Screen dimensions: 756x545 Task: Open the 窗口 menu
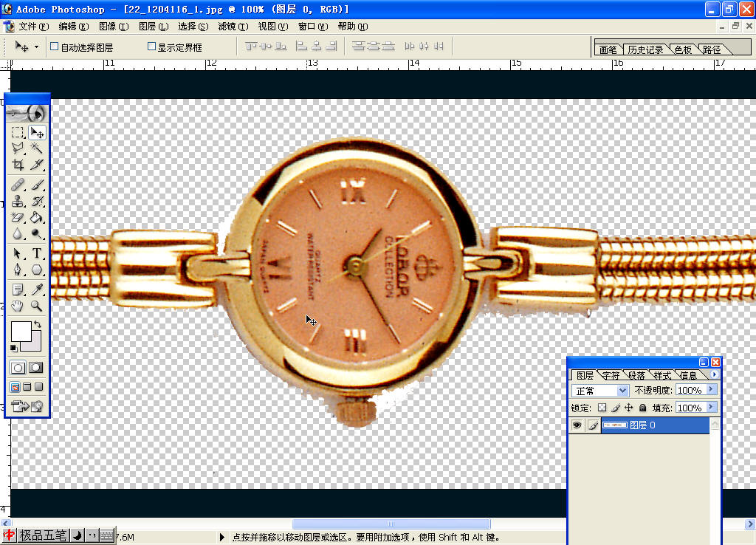pos(313,27)
